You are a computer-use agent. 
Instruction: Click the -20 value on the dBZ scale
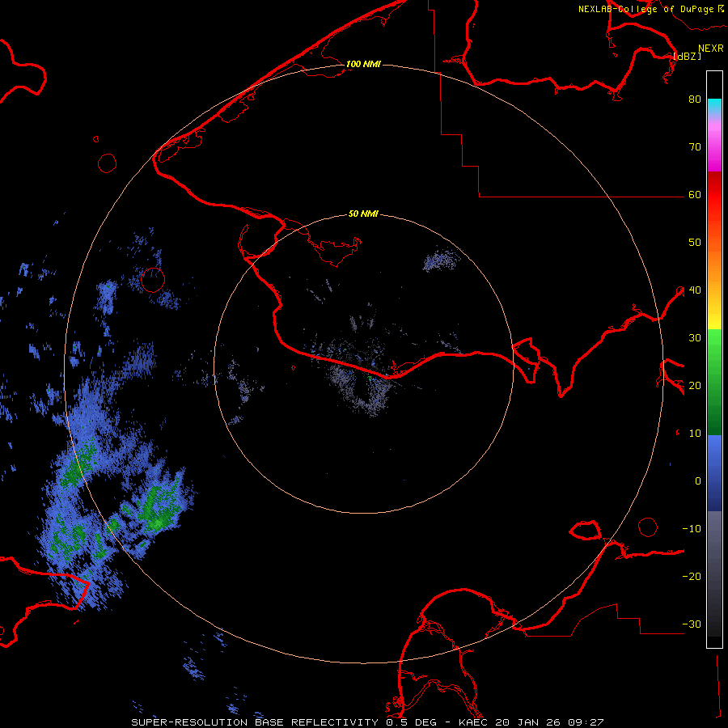pyautogui.click(x=692, y=577)
